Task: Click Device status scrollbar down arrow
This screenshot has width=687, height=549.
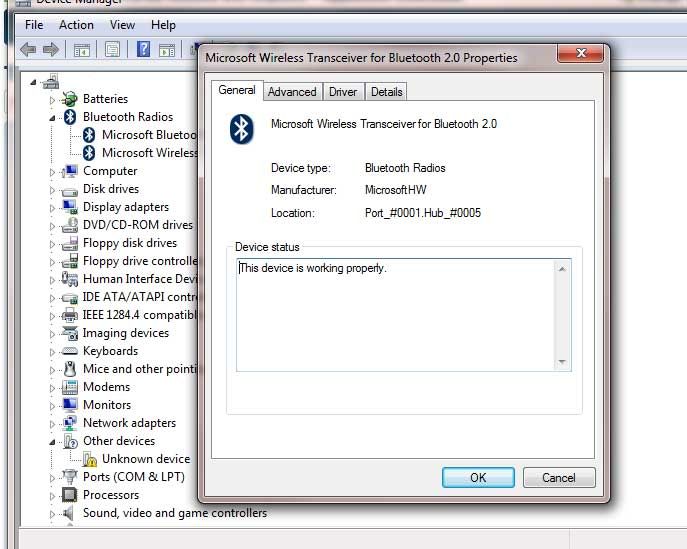Action: (562, 362)
